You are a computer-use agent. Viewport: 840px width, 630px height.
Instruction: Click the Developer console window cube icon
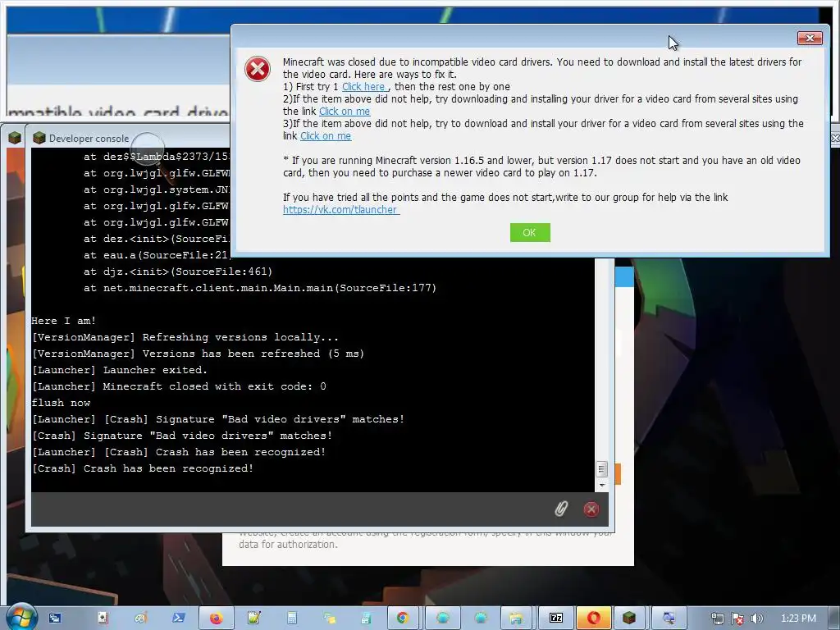(39, 138)
